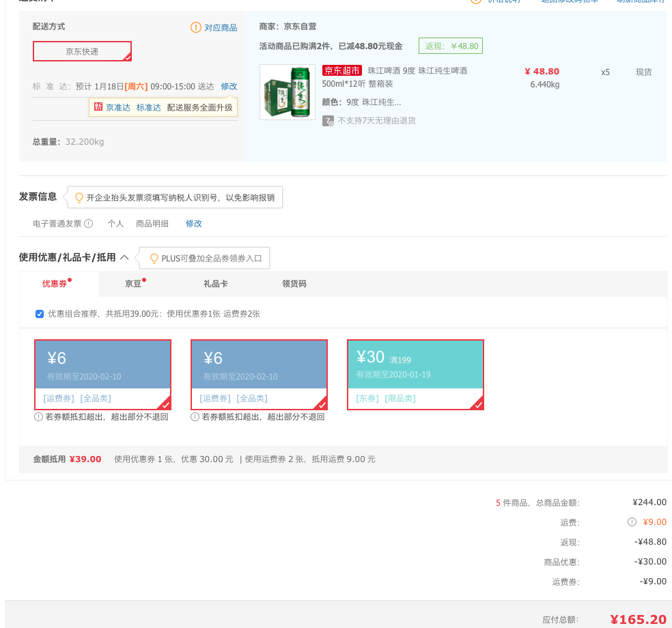The height and width of the screenshot is (628, 672).
Task: Collapse the 使用优惠/礼品卡/抵用 section chevron
Action: click(124, 257)
